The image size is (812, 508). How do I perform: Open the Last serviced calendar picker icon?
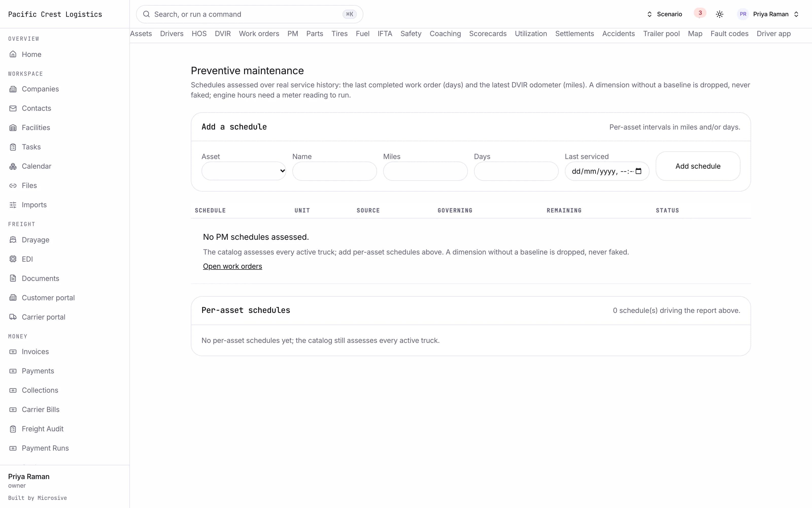[638, 171]
